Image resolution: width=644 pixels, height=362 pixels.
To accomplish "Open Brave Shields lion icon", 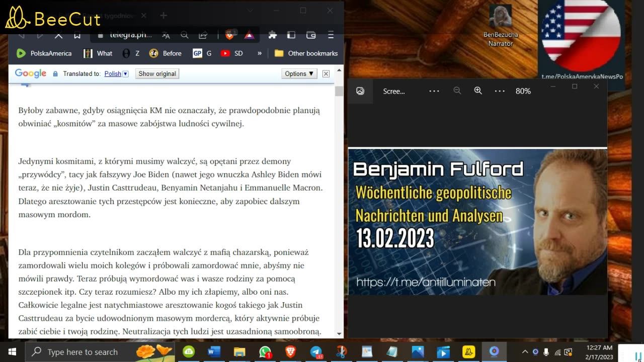I will [x=230, y=35].
